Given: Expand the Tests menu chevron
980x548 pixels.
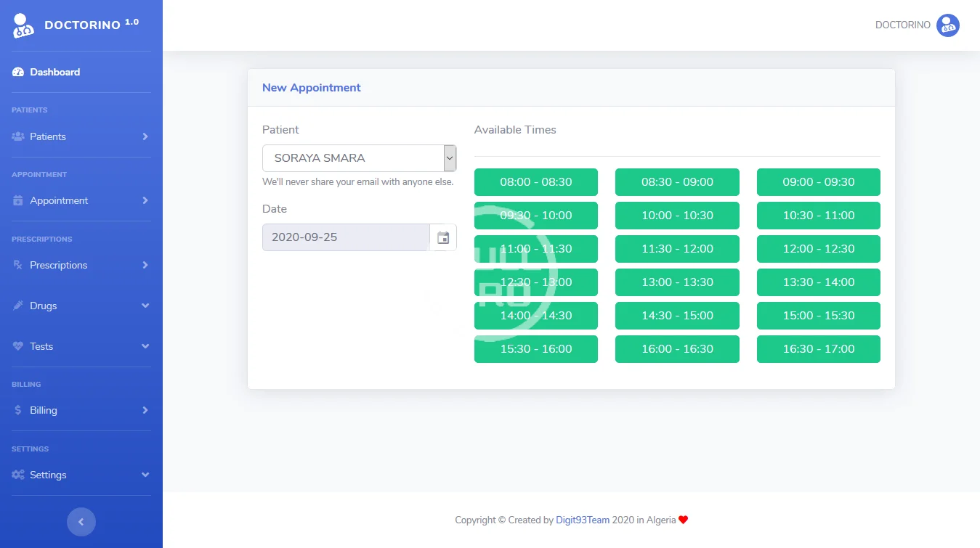Looking at the screenshot, I should [145, 346].
